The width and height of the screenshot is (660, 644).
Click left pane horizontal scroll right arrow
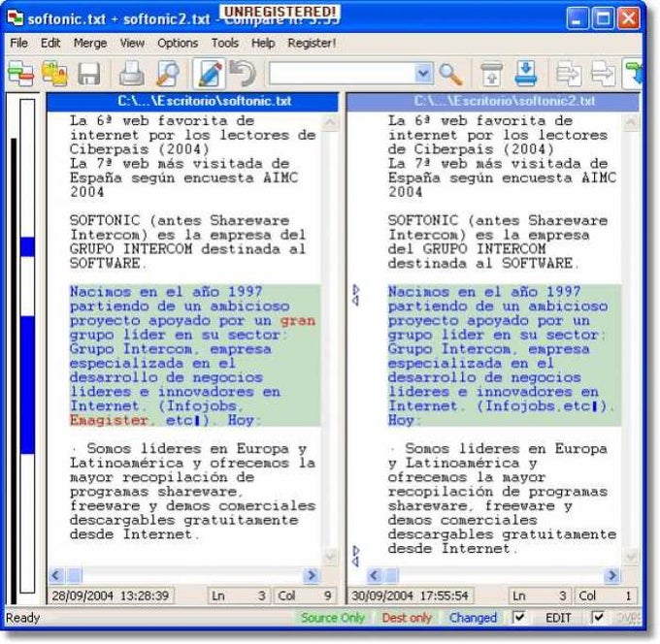[312, 574]
